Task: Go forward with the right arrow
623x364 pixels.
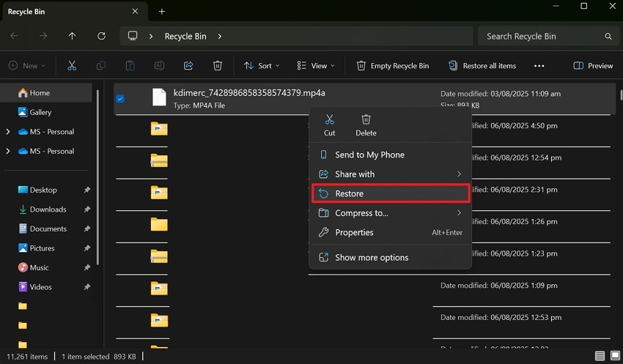Action: (43, 36)
